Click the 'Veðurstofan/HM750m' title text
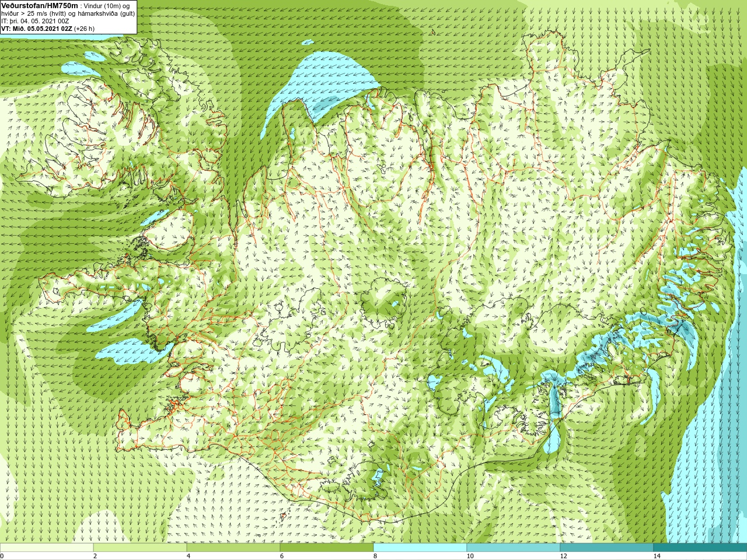This screenshot has width=747, height=560. (x=40, y=5)
